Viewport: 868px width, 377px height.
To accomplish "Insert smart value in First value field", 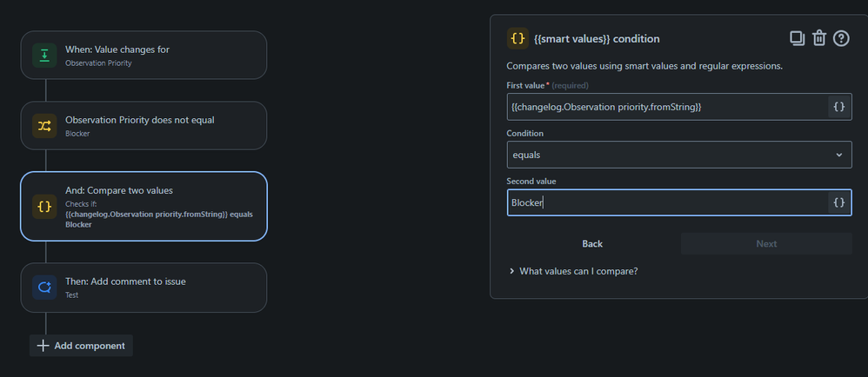I will [839, 107].
